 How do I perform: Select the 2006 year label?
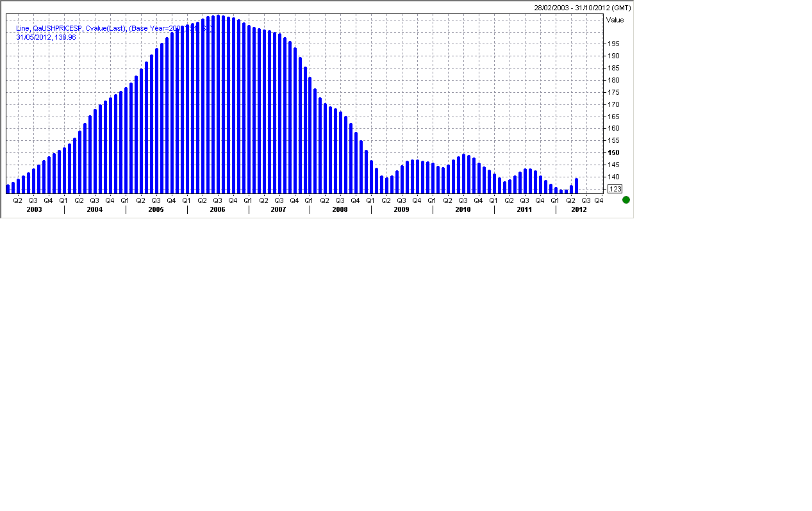click(x=217, y=209)
